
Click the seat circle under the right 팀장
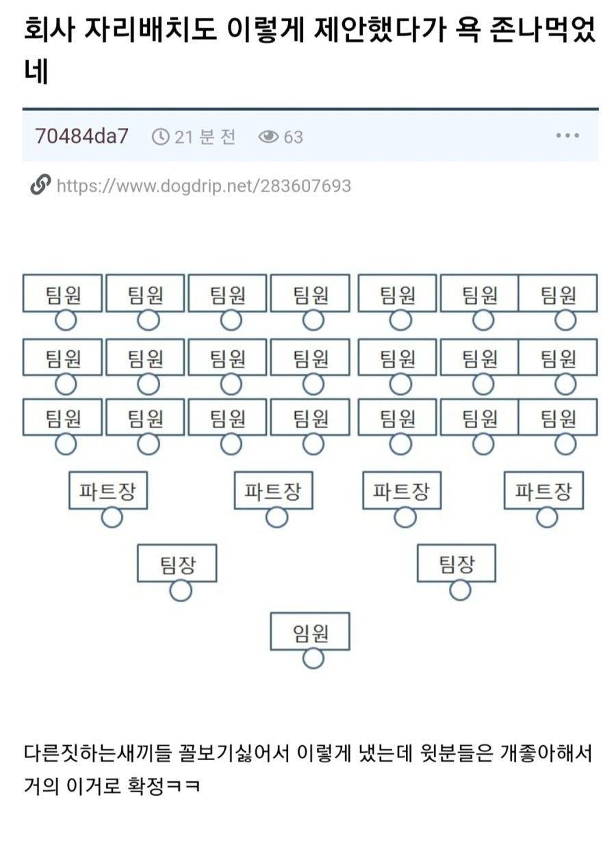(x=461, y=589)
